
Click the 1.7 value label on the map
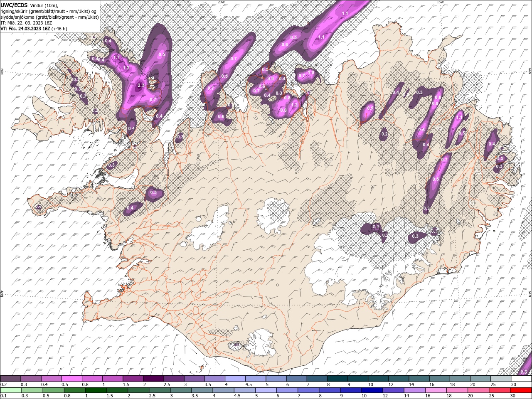click(x=117, y=57)
